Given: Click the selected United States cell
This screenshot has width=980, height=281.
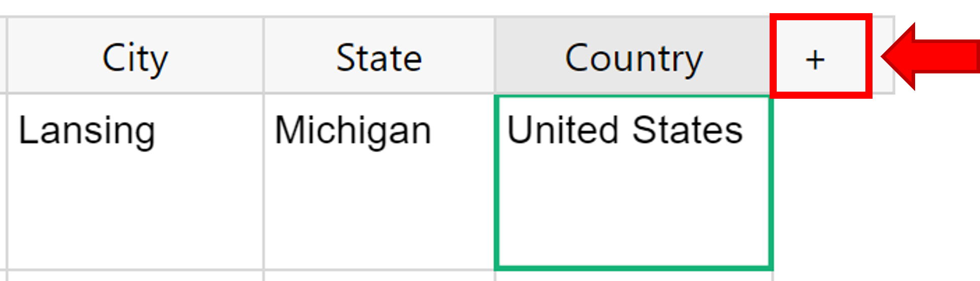Looking at the screenshot, I should 634,181.
